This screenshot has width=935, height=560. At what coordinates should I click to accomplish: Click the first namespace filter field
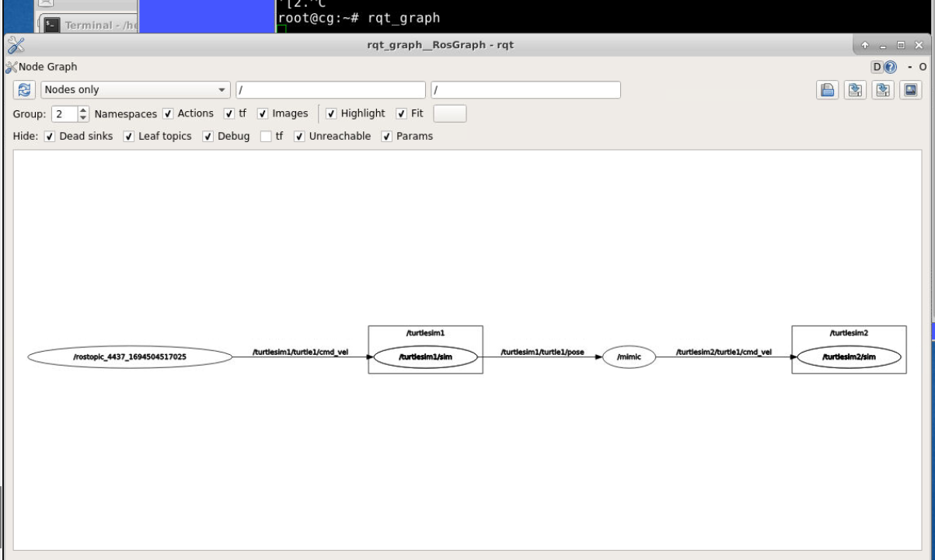click(x=331, y=90)
